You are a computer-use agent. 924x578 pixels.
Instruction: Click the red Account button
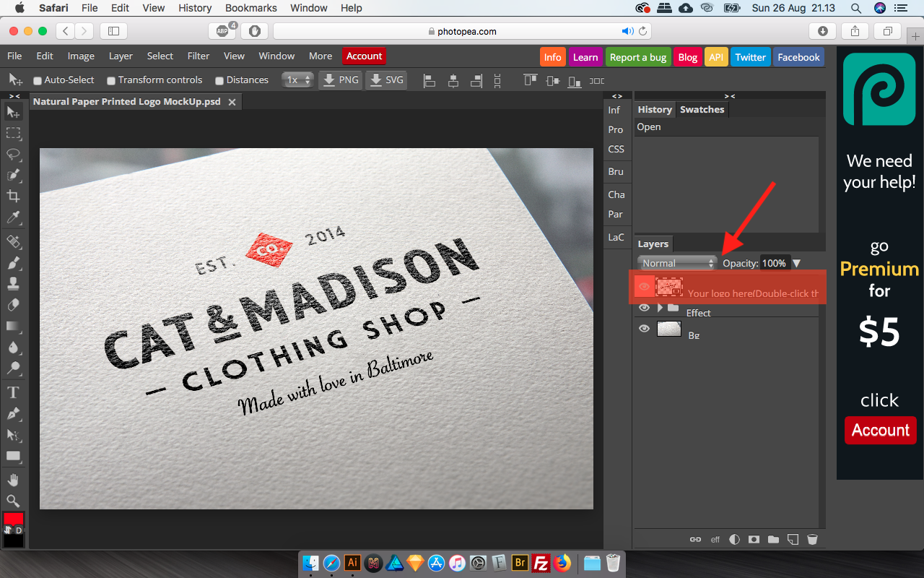tap(364, 56)
